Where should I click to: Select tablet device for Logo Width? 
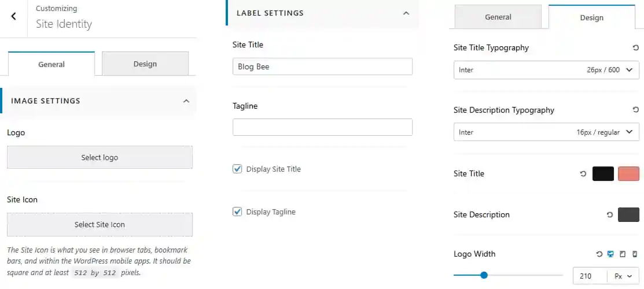(x=623, y=254)
